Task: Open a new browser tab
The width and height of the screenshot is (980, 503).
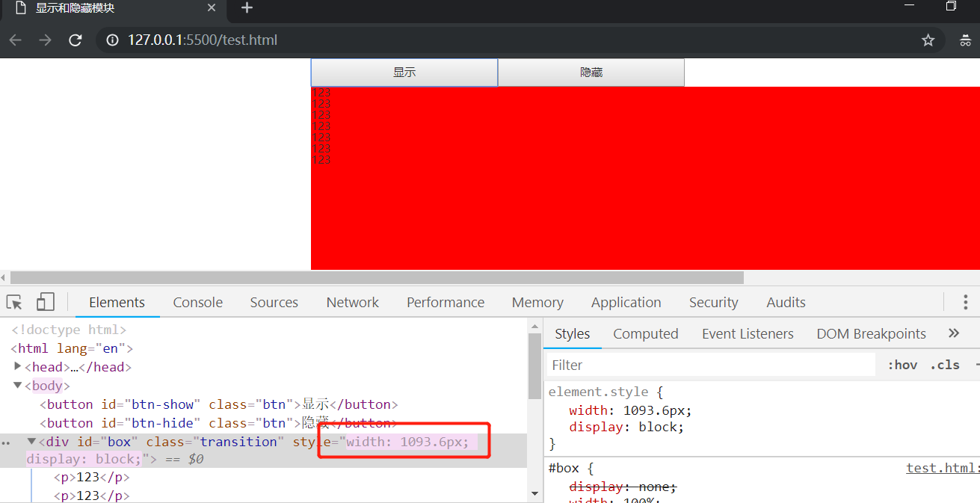Action: click(247, 8)
